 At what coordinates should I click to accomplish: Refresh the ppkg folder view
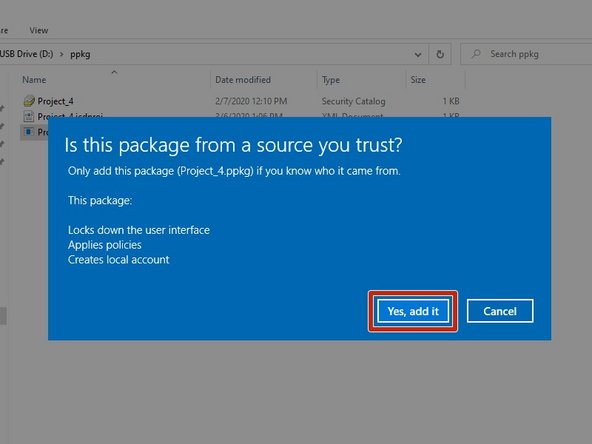440,55
